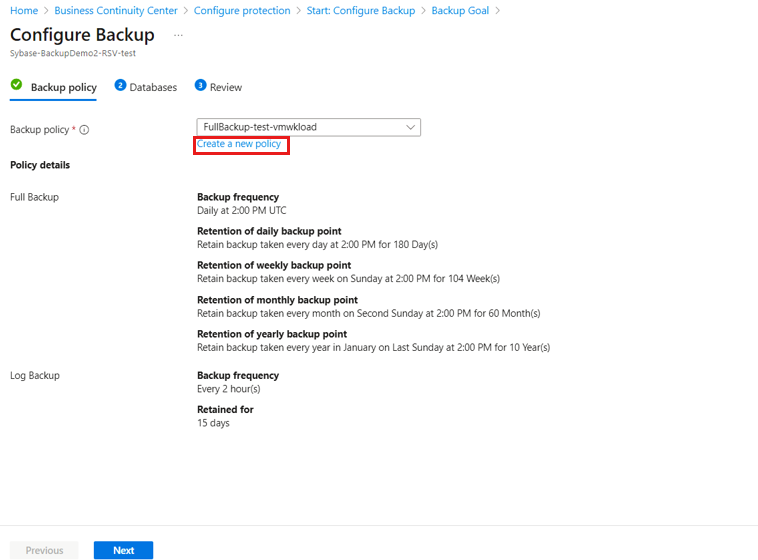Open Business Continuity Center breadcrumb
The height and width of the screenshot is (560, 758).
click(x=116, y=11)
